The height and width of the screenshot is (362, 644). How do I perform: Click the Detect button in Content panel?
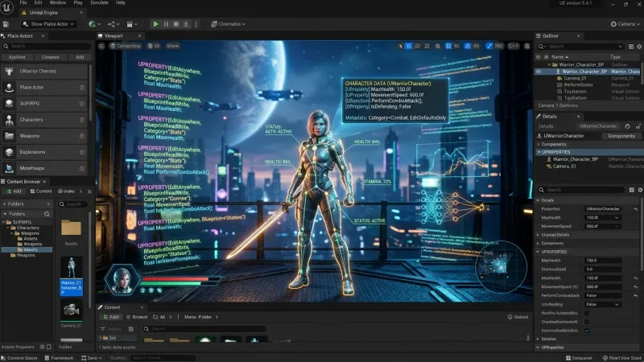tap(518, 317)
